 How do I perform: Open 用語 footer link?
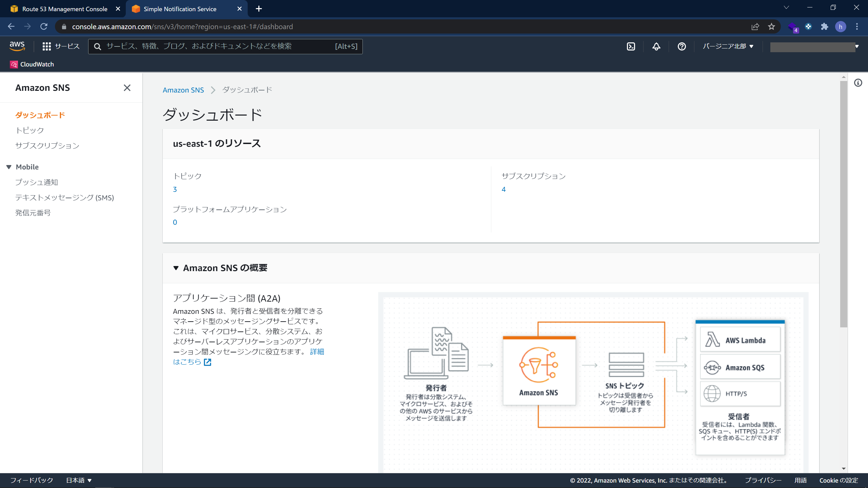(x=801, y=480)
